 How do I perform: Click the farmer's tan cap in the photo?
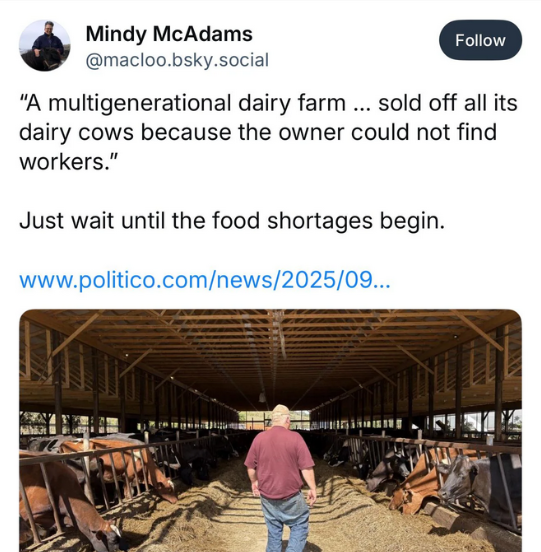click(x=281, y=410)
